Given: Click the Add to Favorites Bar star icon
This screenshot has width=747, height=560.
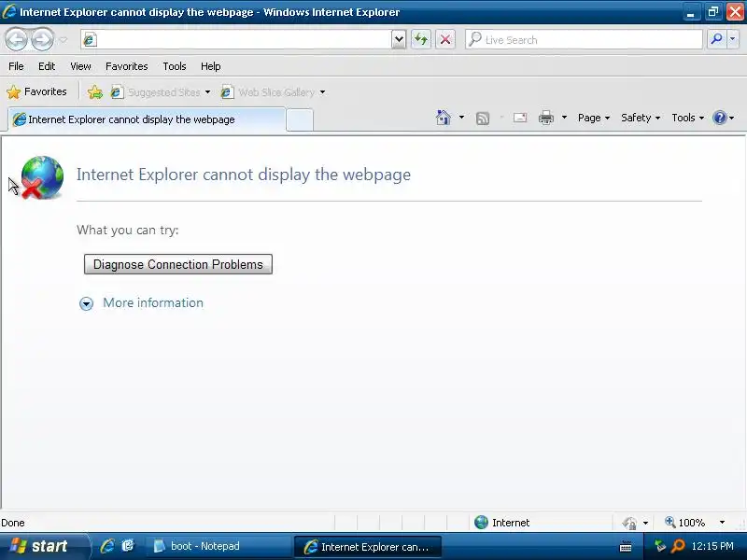Looking at the screenshot, I should pyautogui.click(x=95, y=91).
